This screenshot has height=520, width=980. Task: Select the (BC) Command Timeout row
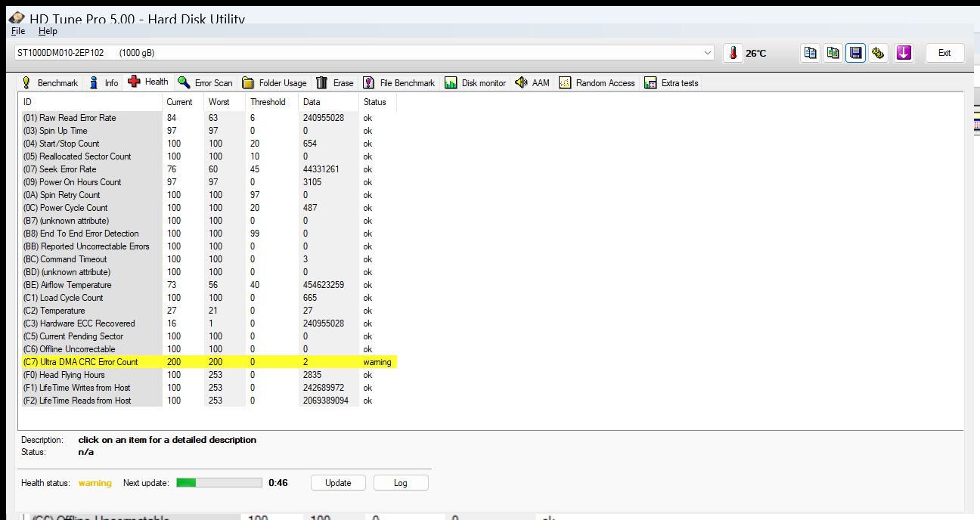208,259
